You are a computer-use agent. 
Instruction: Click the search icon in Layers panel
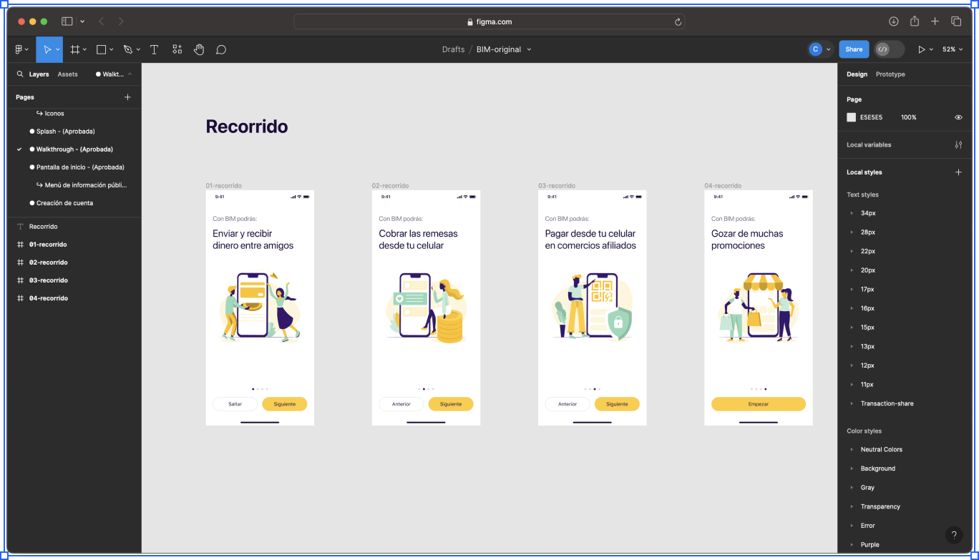(x=20, y=74)
